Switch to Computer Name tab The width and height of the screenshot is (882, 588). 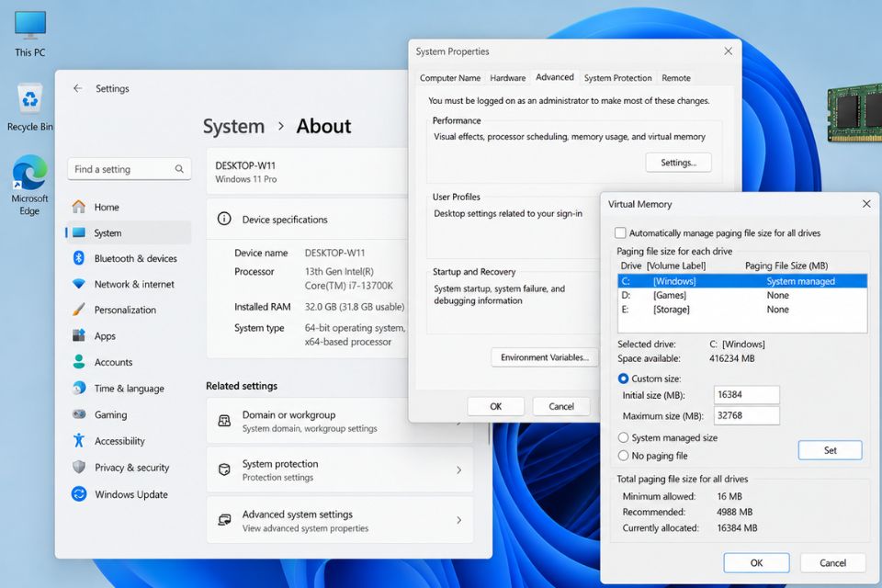[x=450, y=78]
